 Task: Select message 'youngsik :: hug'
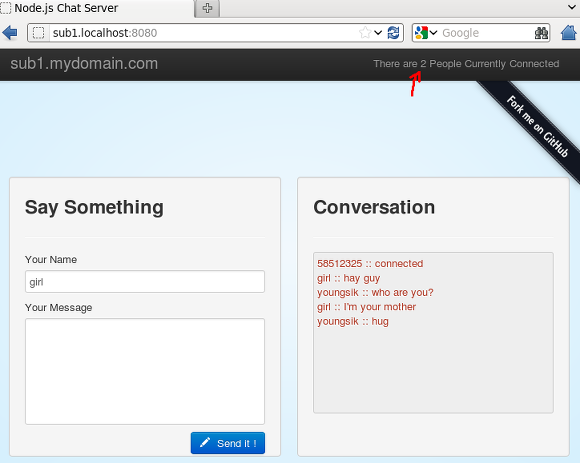click(x=353, y=321)
